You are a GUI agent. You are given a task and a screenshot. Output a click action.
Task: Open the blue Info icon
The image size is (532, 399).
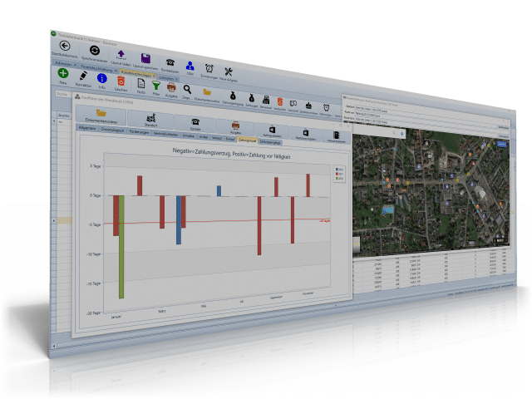[x=101, y=79]
